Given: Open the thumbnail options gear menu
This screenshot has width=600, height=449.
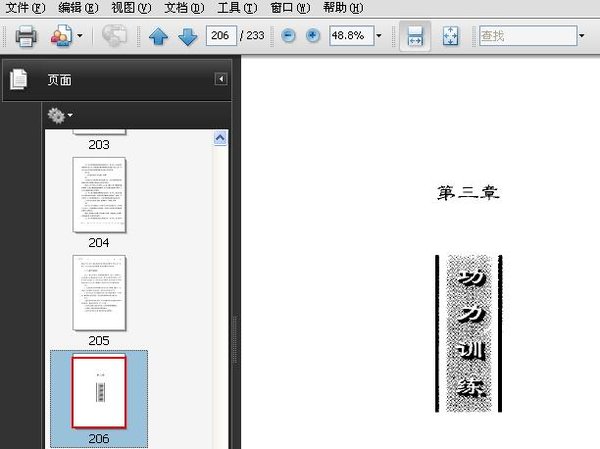Looking at the screenshot, I should pos(60,115).
